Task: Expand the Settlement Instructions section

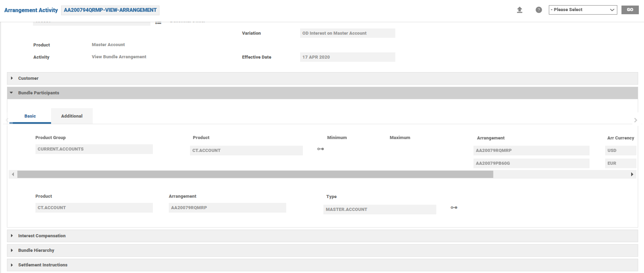Action: [43, 265]
